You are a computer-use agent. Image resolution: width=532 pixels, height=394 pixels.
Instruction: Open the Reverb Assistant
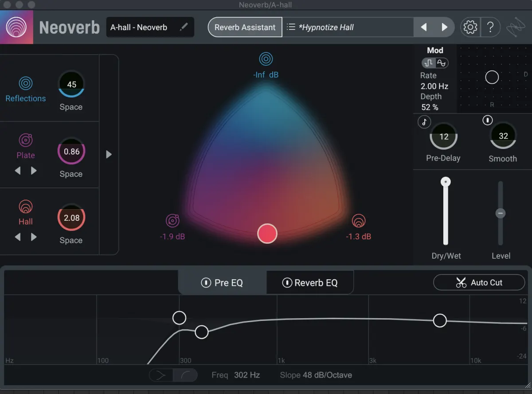245,27
